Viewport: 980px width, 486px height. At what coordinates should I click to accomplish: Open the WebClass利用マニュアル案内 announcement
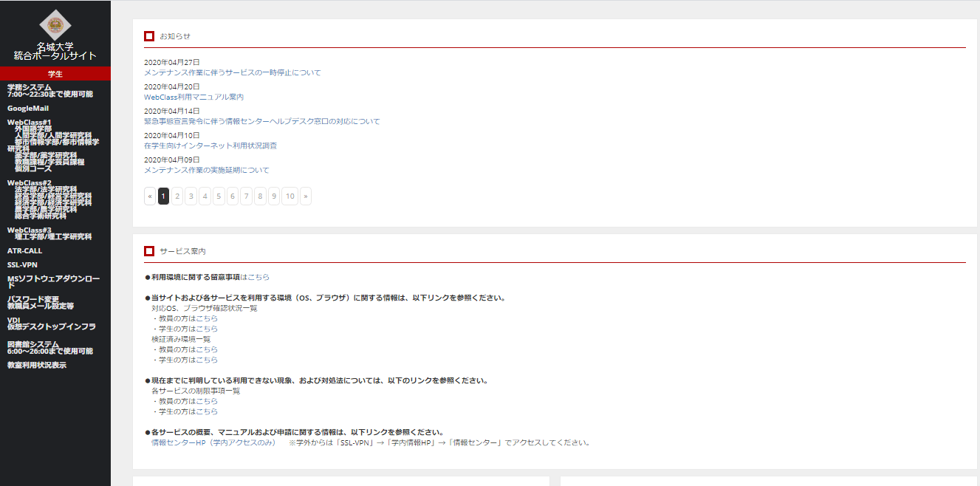[x=193, y=97]
